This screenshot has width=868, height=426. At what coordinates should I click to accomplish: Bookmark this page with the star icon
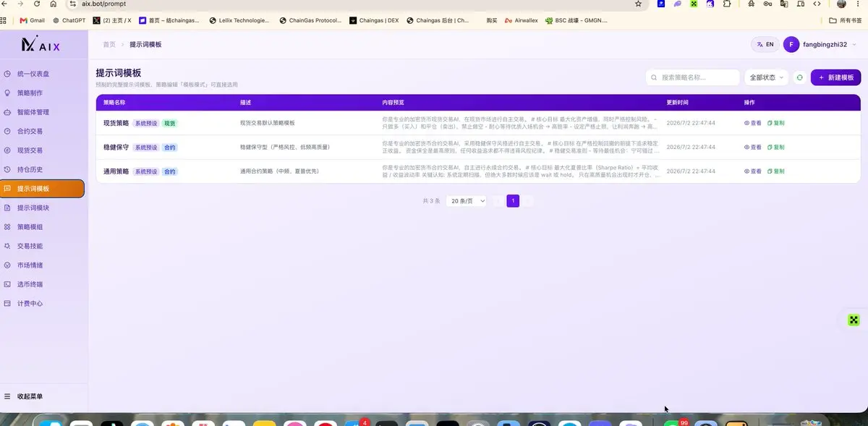coord(638,4)
